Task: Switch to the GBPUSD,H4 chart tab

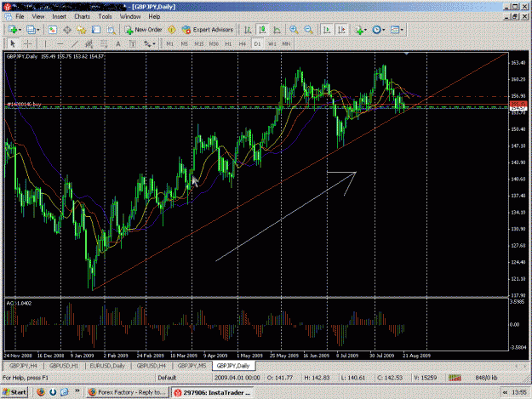Action: [152, 366]
